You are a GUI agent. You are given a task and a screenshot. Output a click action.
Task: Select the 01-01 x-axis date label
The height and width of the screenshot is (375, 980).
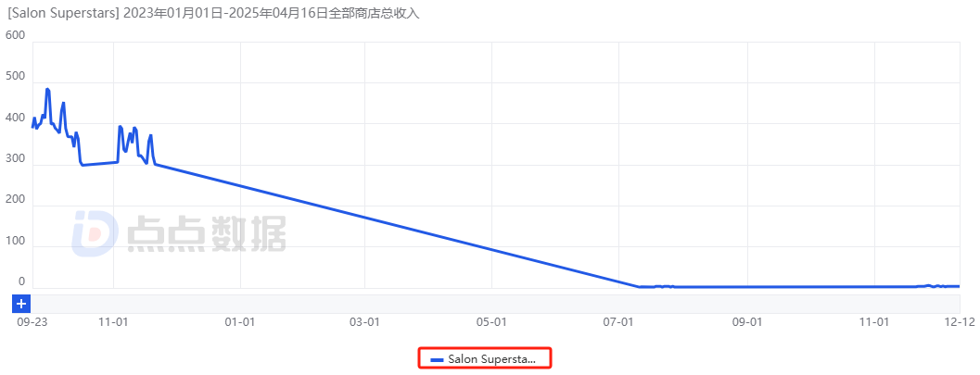point(240,322)
